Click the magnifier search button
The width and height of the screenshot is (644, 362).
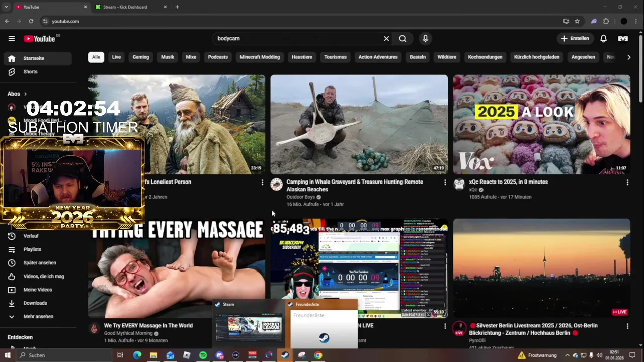[x=403, y=38]
